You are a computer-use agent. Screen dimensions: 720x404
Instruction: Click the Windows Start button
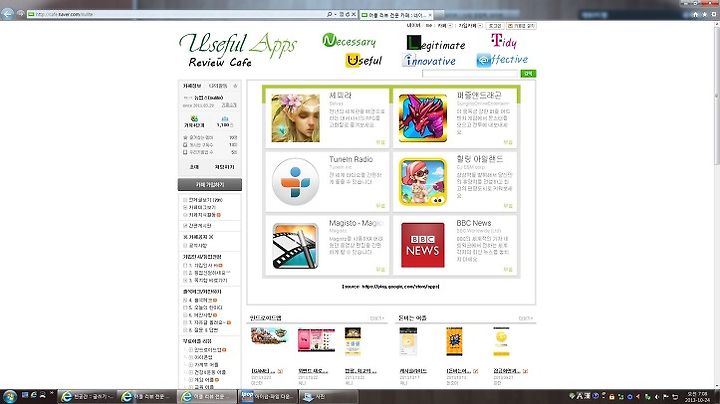click(x=10, y=396)
